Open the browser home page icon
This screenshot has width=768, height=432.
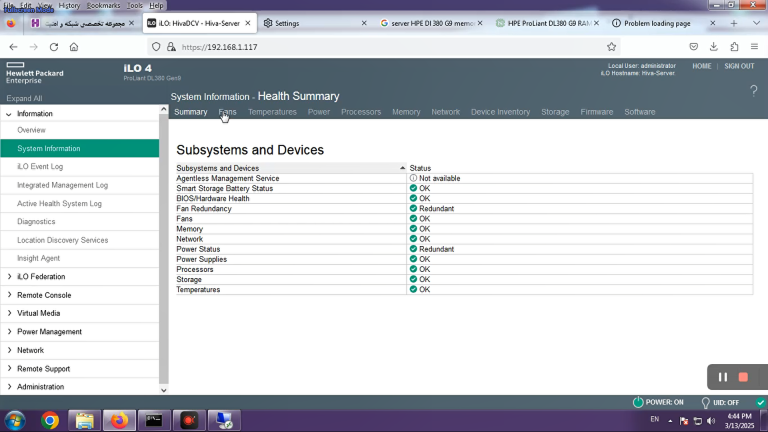[74, 47]
